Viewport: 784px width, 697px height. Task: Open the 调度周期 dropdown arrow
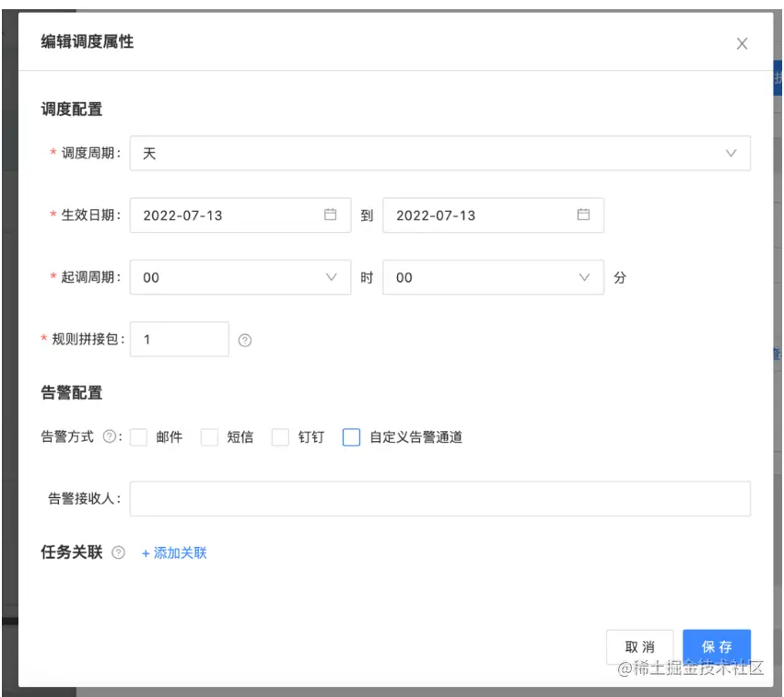[x=731, y=153]
